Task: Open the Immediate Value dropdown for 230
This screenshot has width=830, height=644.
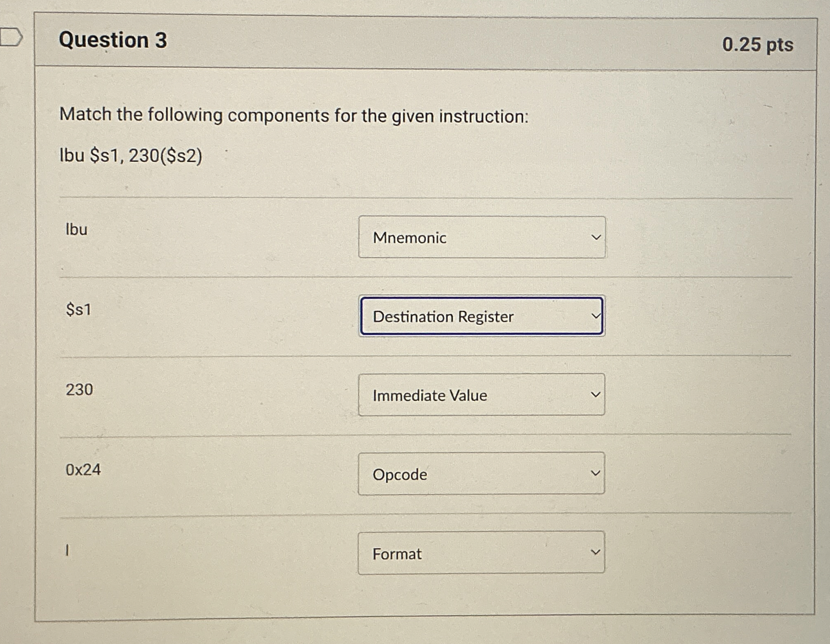Action: click(x=481, y=395)
